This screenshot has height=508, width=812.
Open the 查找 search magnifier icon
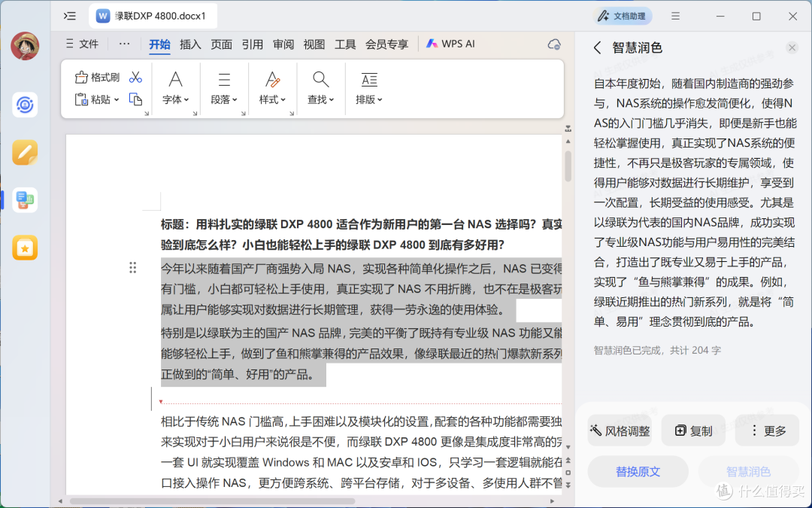point(320,79)
